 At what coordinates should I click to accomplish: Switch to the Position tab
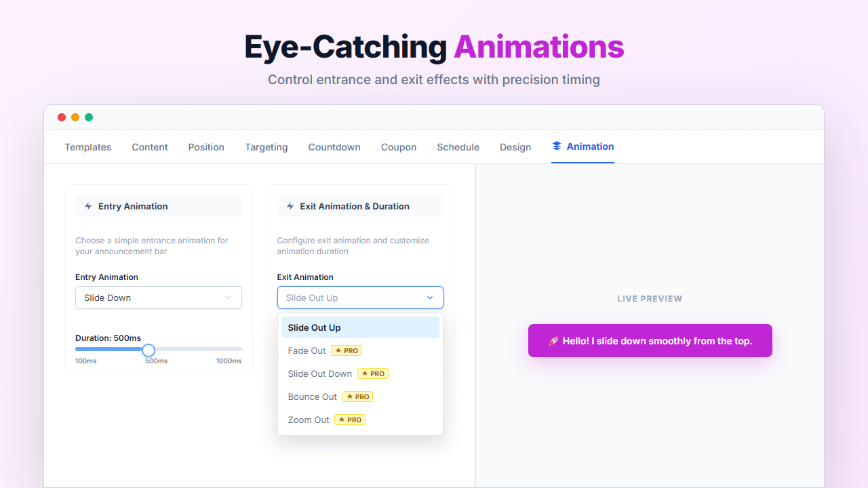206,147
